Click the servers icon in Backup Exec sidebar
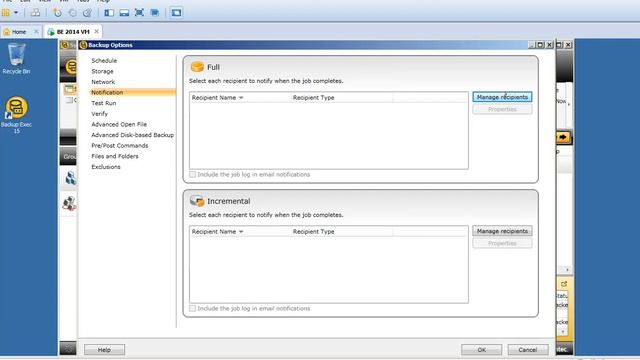Image resolution: width=640 pixels, height=360 pixels. (x=70, y=178)
